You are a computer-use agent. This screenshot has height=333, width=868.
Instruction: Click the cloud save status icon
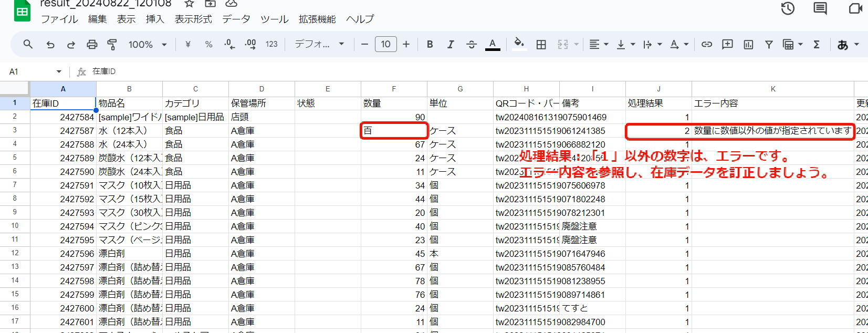tap(231, 3)
